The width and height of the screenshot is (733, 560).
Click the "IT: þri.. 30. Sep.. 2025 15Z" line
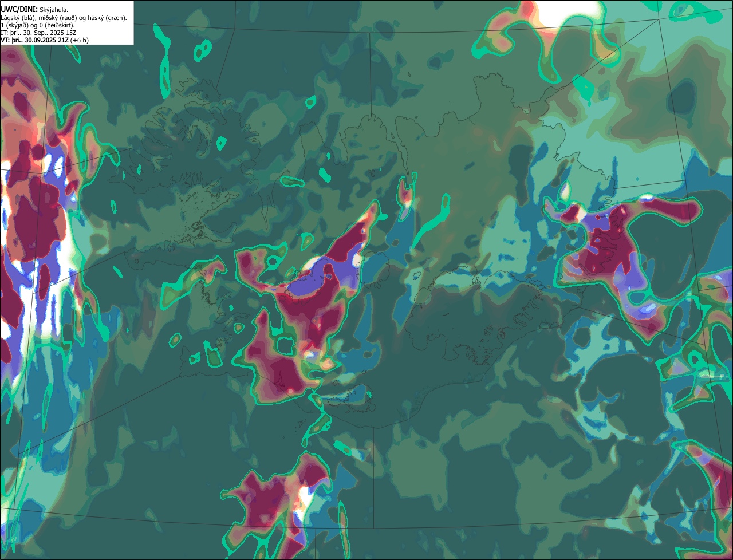pyautogui.click(x=38, y=33)
